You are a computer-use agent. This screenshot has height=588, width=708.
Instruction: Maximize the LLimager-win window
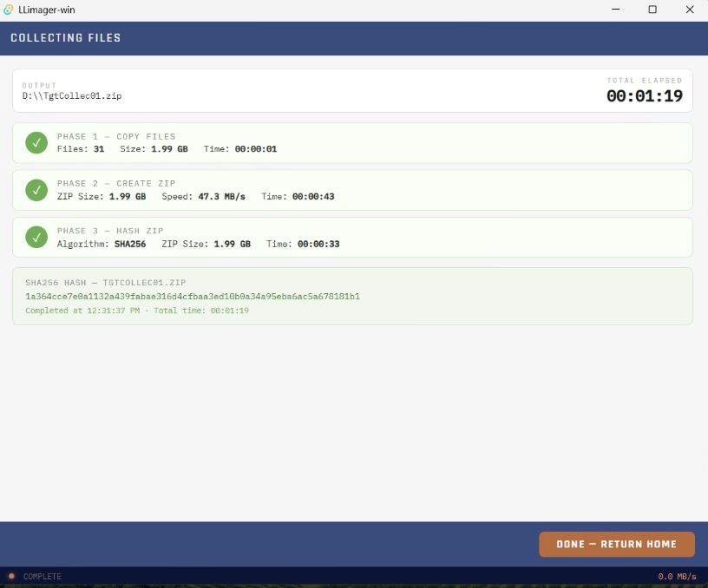coord(652,10)
